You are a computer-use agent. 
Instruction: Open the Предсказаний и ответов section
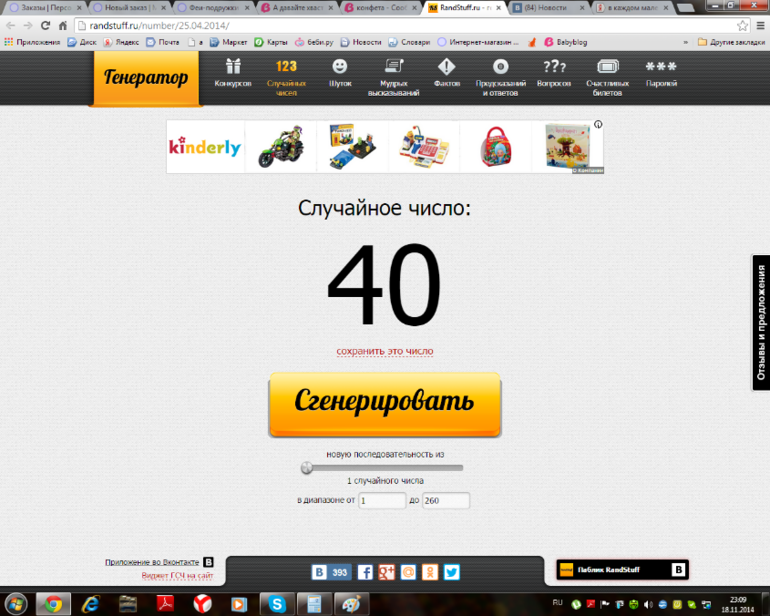point(500,76)
